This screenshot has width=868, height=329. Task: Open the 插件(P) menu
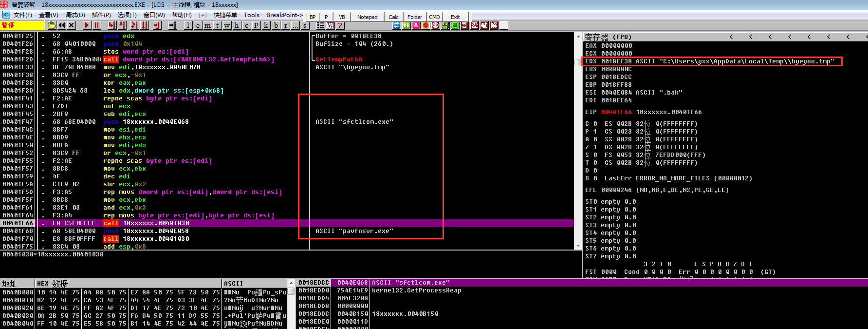(101, 15)
